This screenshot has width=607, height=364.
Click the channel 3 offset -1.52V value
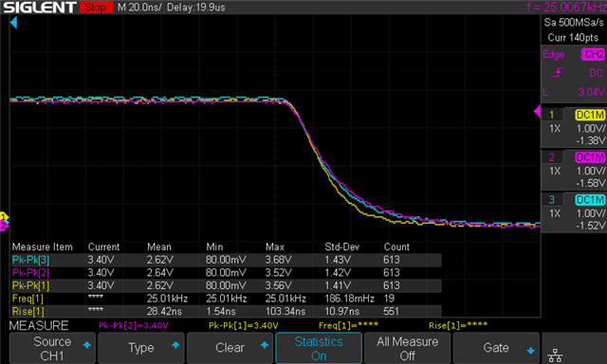pyautogui.click(x=590, y=226)
